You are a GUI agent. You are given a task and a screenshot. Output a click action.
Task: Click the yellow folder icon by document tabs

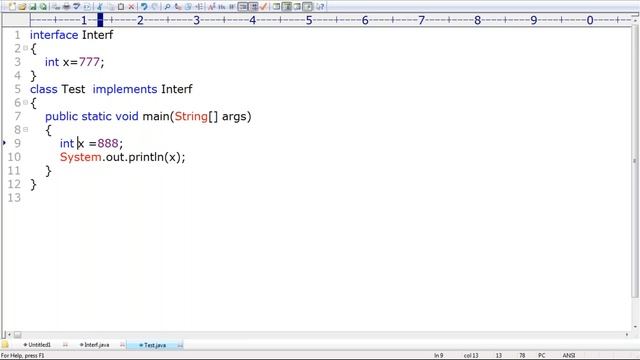coord(5,345)
